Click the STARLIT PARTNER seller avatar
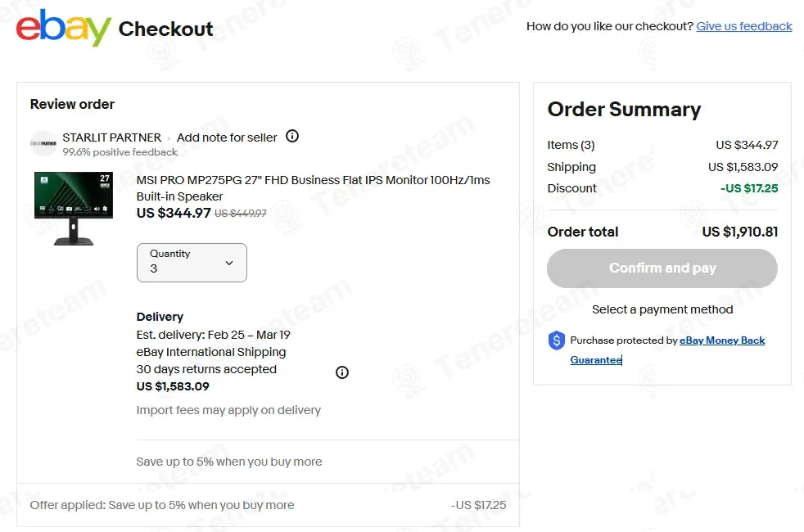Viewport: 804px width, 532px height. 43,143
